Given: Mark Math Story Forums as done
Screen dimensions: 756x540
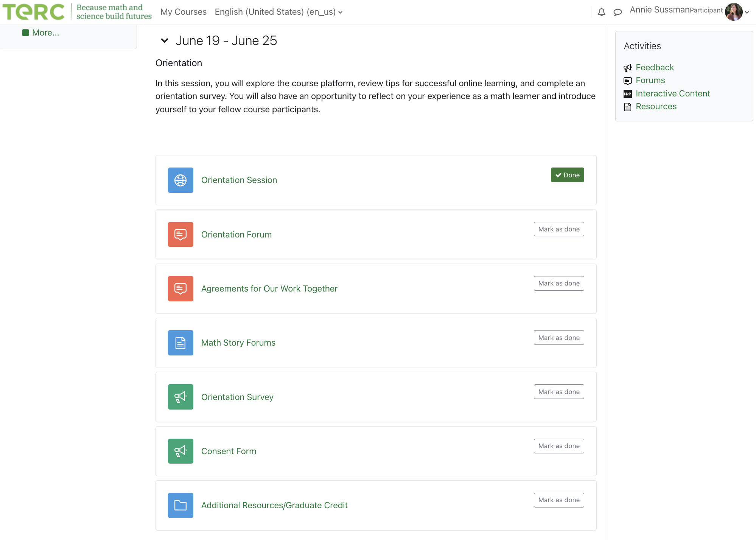Looking at the screenshot, I should pyautogui.click(x=559, y=338).
